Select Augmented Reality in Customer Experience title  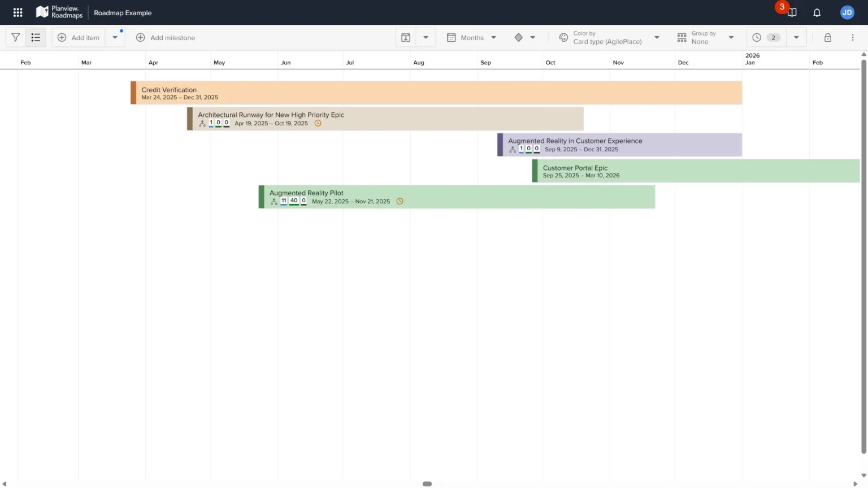(x=575, y=141)
